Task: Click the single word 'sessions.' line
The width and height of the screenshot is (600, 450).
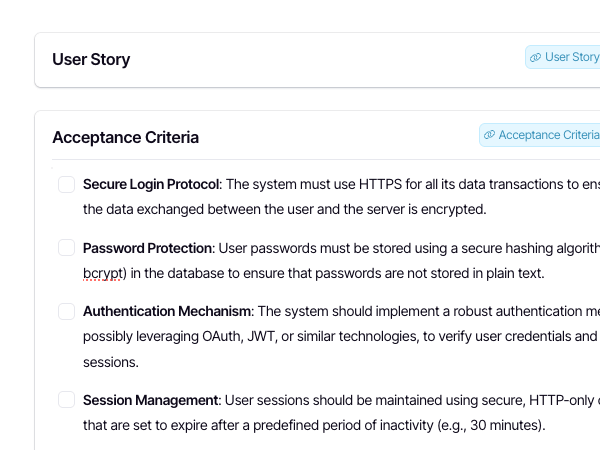Action: coord(111,362)
